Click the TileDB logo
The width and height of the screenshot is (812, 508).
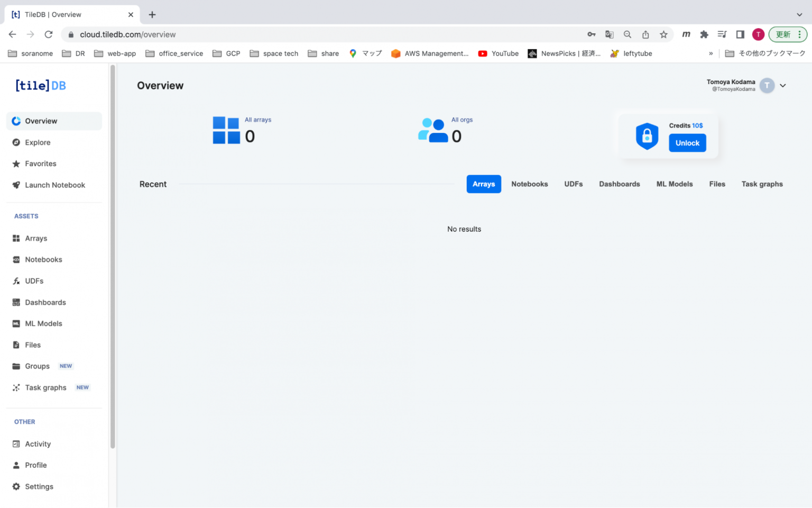point(41,85)
